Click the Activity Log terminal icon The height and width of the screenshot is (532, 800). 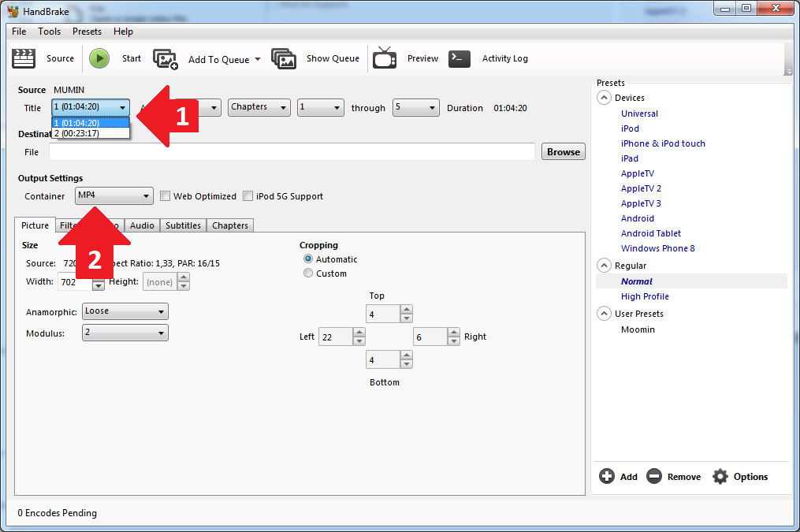click(460, 58)
